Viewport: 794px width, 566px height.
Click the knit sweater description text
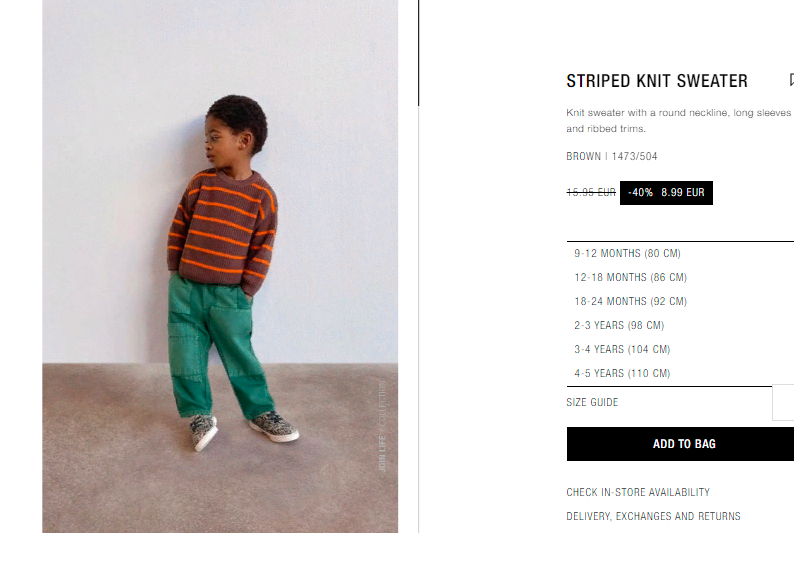679,120
